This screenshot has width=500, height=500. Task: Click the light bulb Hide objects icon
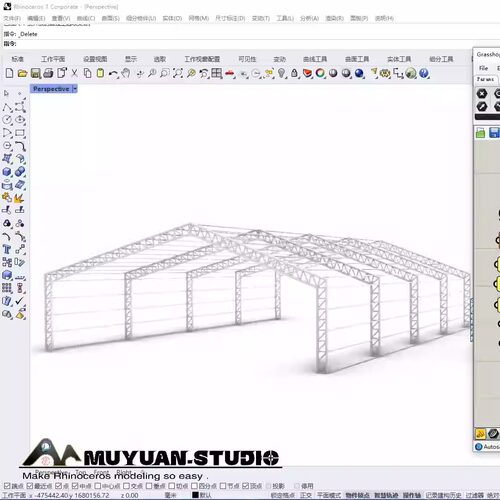pos(282,73)
